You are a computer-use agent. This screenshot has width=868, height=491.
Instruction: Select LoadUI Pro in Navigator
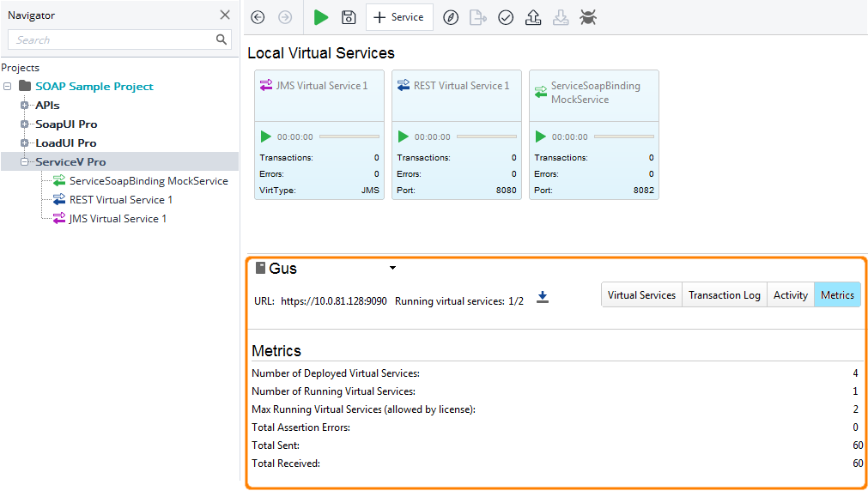coord(66,142)
